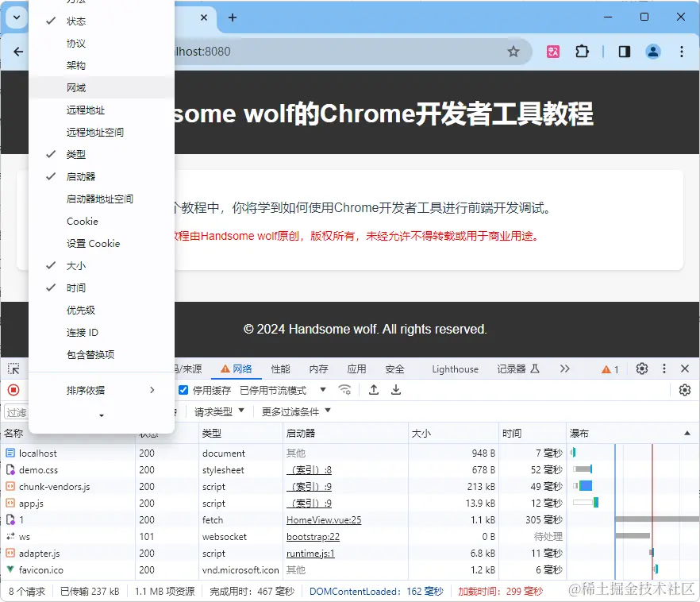Open the runtime.js:1 initiator link
The image size is (700, 602).
[310, 554]
